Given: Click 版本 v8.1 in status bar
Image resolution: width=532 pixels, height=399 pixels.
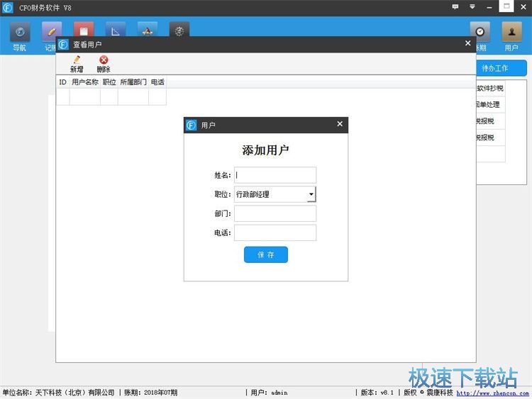Looking at the screenshot, I should [377, 393].
